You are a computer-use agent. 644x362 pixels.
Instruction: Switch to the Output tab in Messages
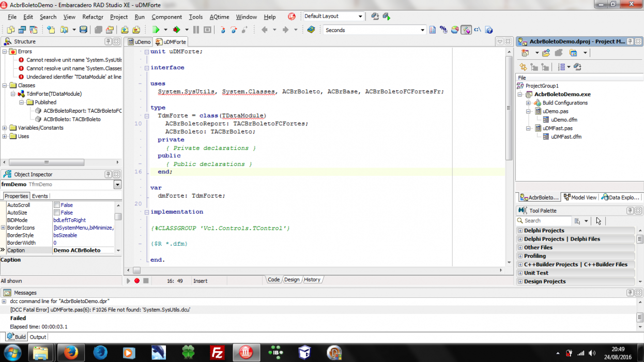coord(38,337)
